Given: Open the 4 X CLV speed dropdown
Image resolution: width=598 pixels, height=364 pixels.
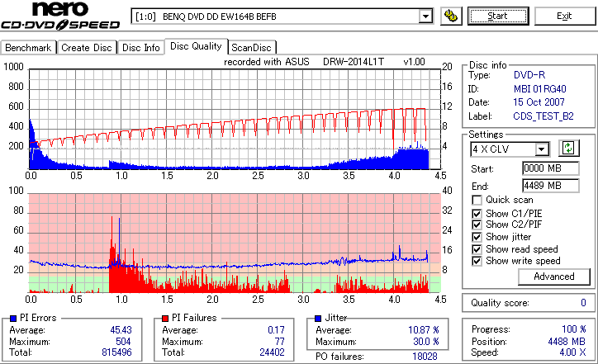Looking at the screenshot, I should coord(541,149).
